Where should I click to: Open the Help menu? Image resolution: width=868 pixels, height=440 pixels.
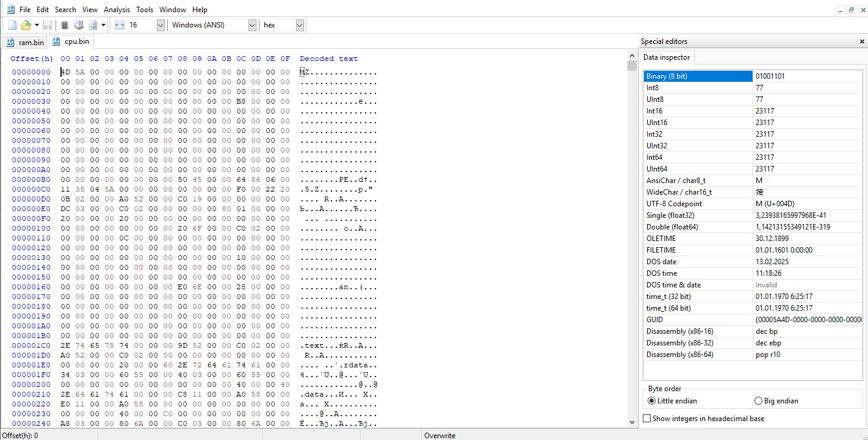click(x=200, y=10)
